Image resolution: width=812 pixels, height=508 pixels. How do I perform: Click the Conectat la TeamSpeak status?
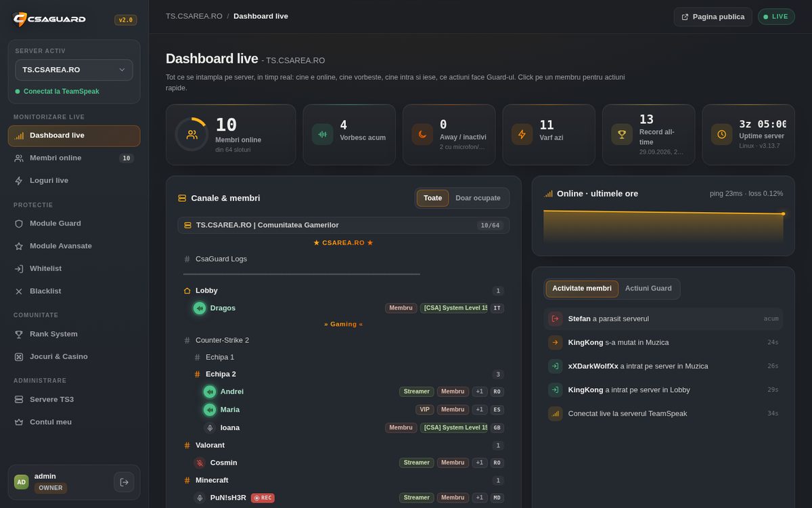(x=57, y=91)
